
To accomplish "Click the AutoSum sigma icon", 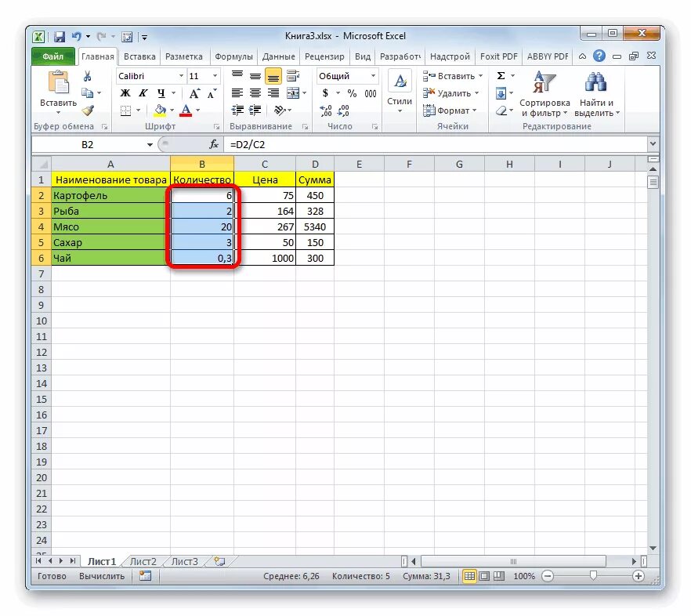I will tap(501, 76).
